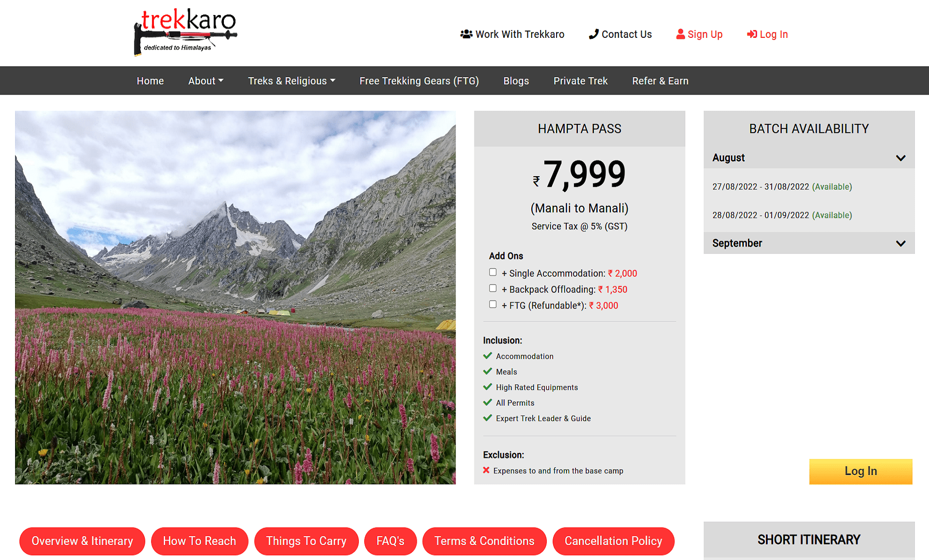Image resolution: width=929 pixels, height=560 pixels.
Task: Open the Private Trek menu item
Action: click(580, 81)
